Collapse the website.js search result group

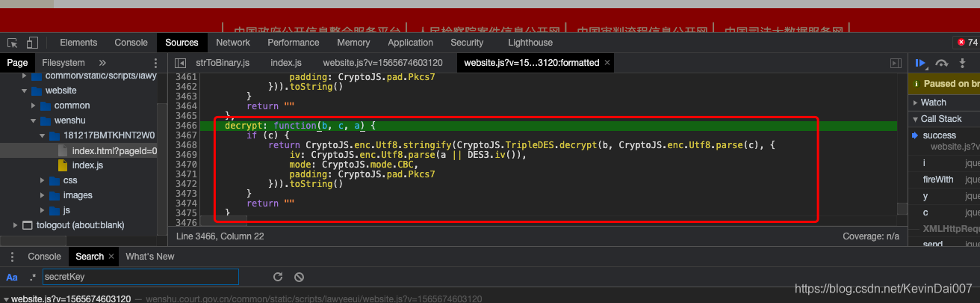click(x=5, y=299)
